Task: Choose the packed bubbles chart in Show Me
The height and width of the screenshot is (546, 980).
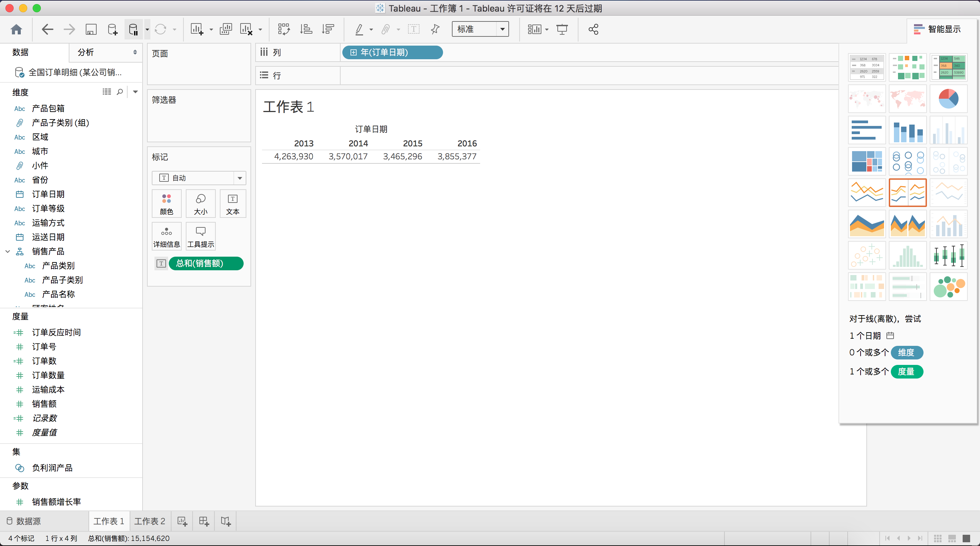Action: [948, 287]
